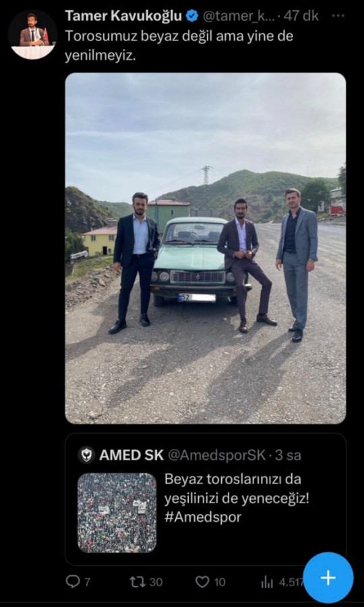Like the tweet via heart icon
364x607 pixels.
coord(202,581)
